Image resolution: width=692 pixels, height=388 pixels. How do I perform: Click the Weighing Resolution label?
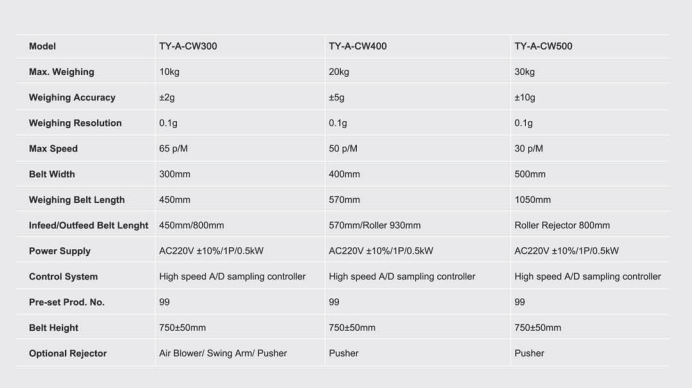pos(75,123)
